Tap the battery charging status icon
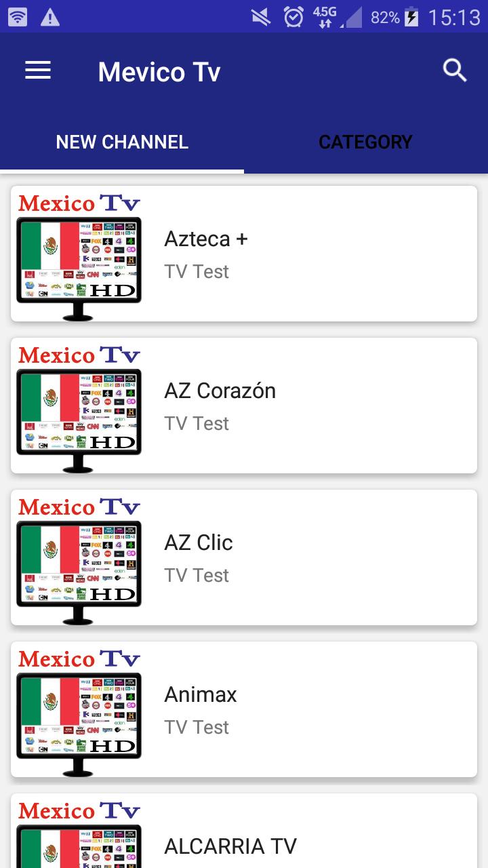The image size is (488, 868). [411, 18]
